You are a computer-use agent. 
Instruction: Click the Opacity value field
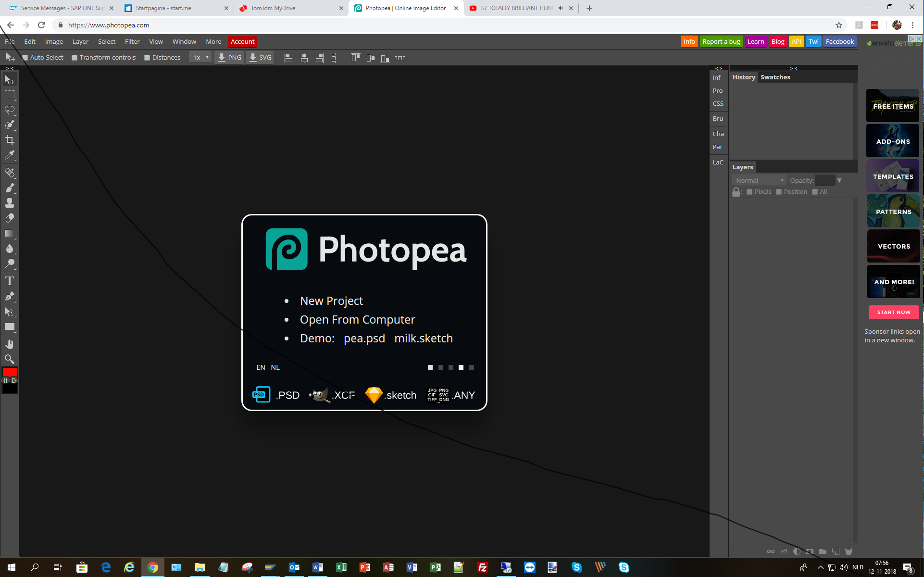point(825,180)
